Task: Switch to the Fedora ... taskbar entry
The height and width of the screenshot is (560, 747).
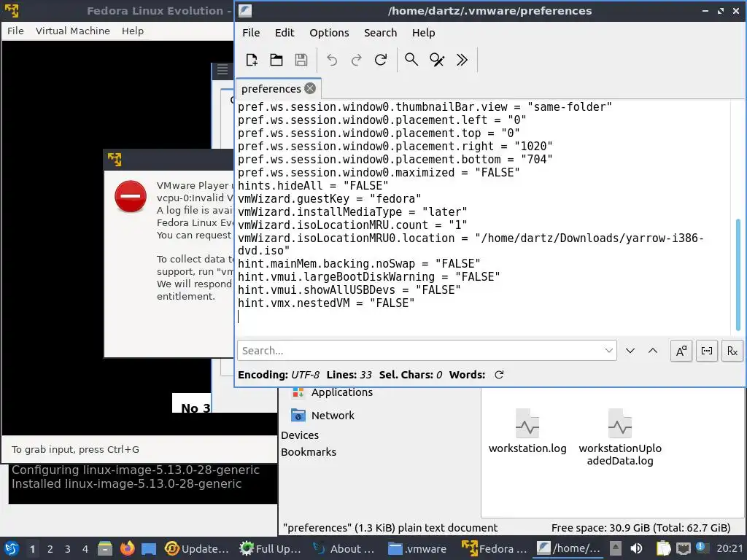Action: point(495,548)
